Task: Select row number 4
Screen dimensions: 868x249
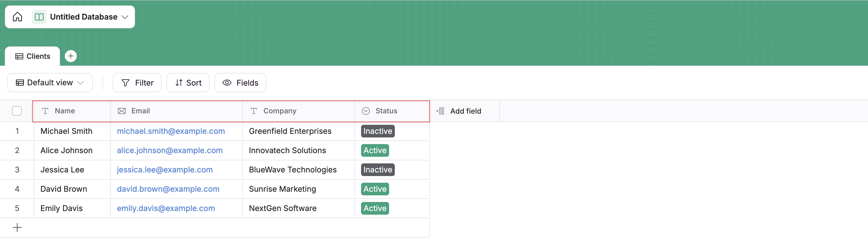Action: (x=17, y=189)
